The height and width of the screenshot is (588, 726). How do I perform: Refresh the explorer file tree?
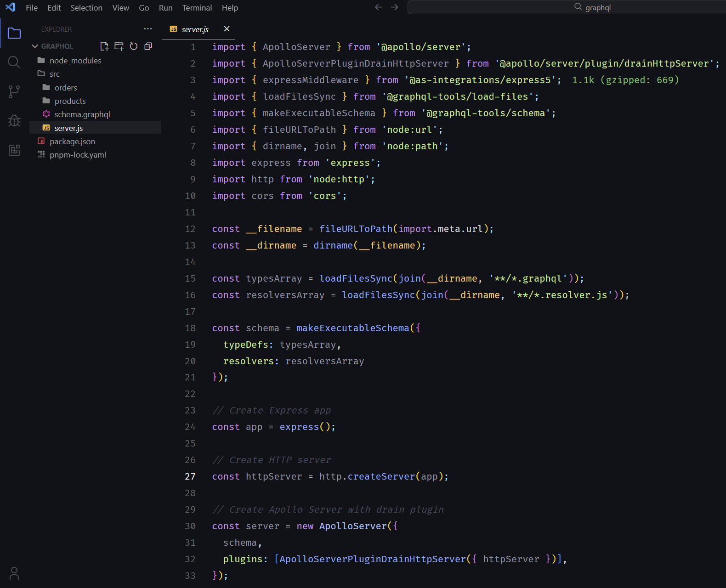134,46
